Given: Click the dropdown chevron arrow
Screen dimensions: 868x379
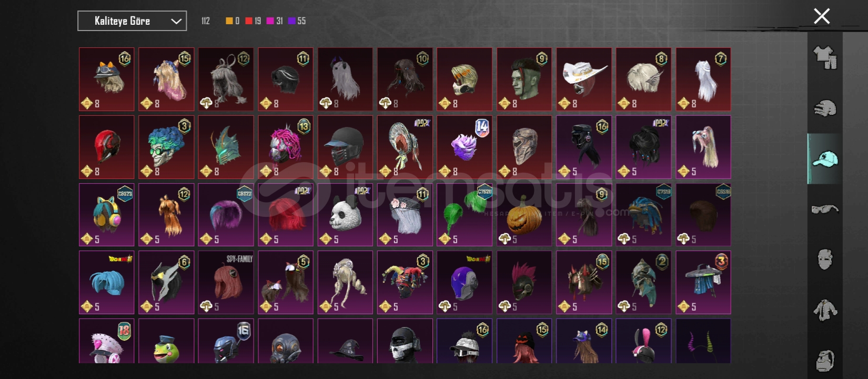Looking at the screenshot, I should point(176,22).
